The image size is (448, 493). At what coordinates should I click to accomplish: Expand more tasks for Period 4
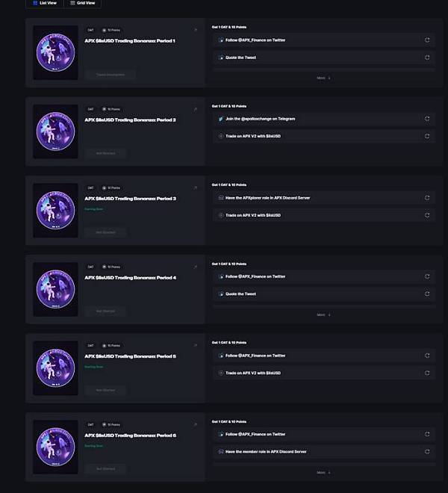pos(323,314)
